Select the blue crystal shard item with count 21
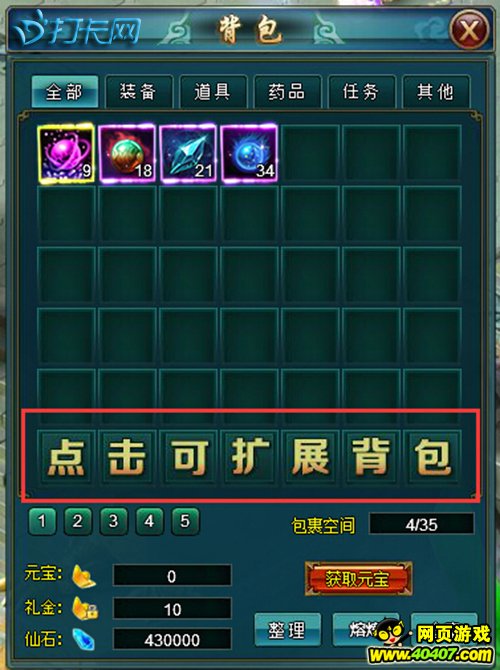 pyautogui.click(x=188, y=154)
